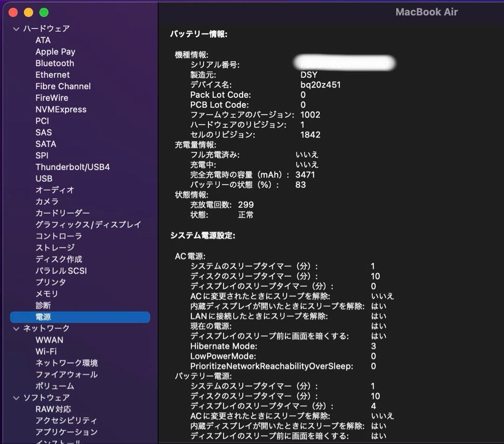Open Wi-Fi under the network section

pos(46,352)
